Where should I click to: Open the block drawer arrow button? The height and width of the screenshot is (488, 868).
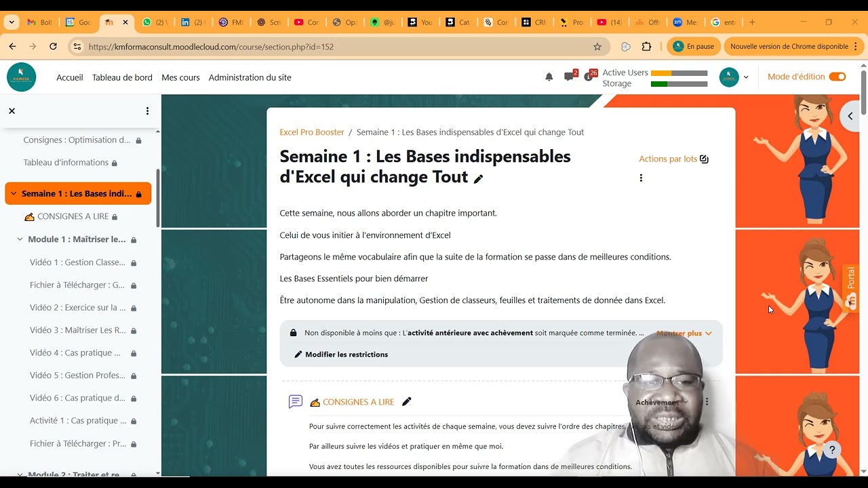(850, 116)
